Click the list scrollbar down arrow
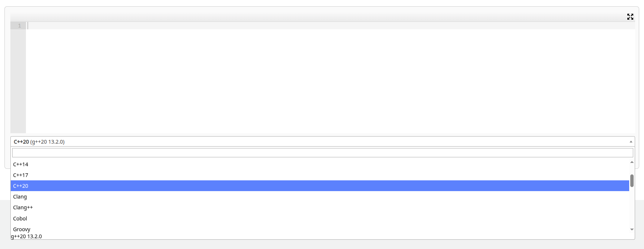 point(632,229)
